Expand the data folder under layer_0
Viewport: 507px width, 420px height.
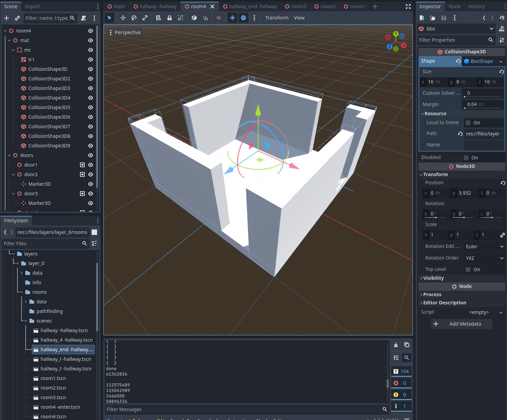(22, 273)
